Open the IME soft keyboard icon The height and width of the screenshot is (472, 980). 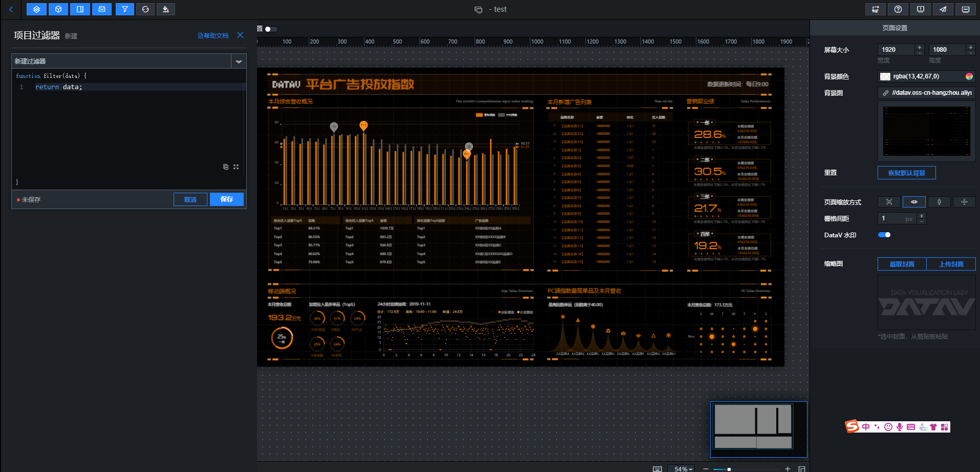point(911,427)
